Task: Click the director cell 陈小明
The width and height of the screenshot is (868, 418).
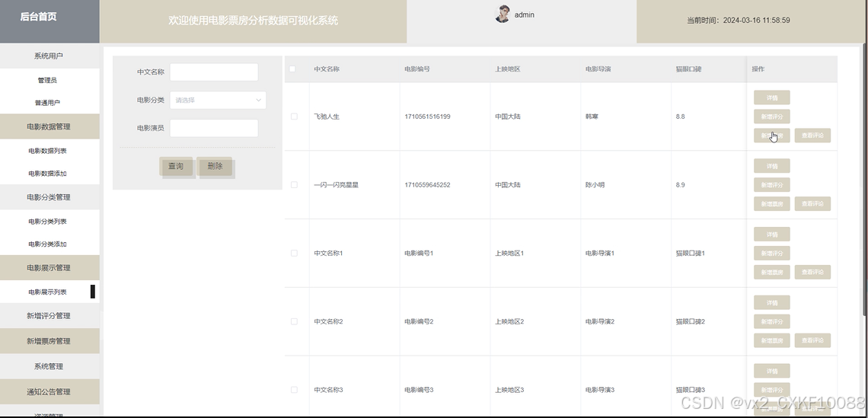Action: pos(595,185)
